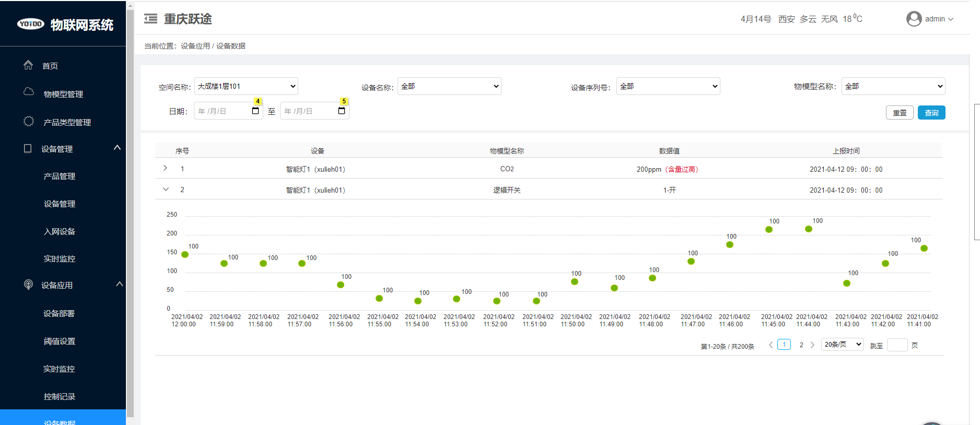Open the admin account dropdown
Screen dimensions: 980x425
point(939,19)
